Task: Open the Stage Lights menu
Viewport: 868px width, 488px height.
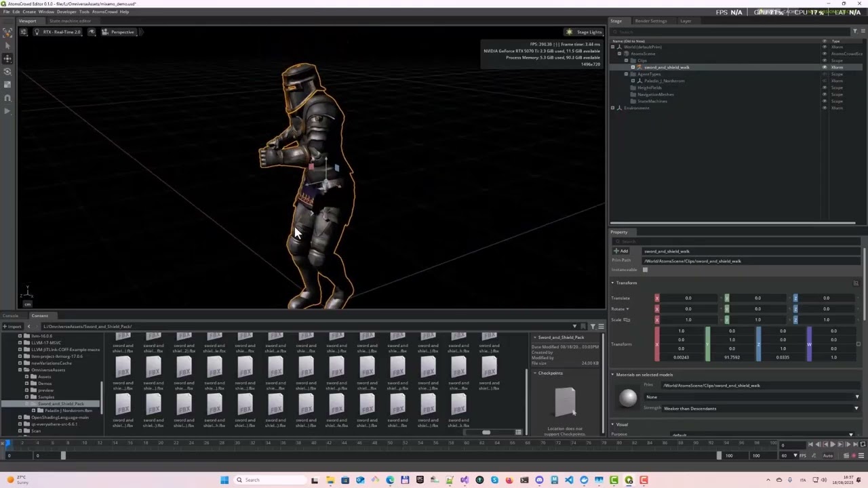Action: (x=585, y=32)
